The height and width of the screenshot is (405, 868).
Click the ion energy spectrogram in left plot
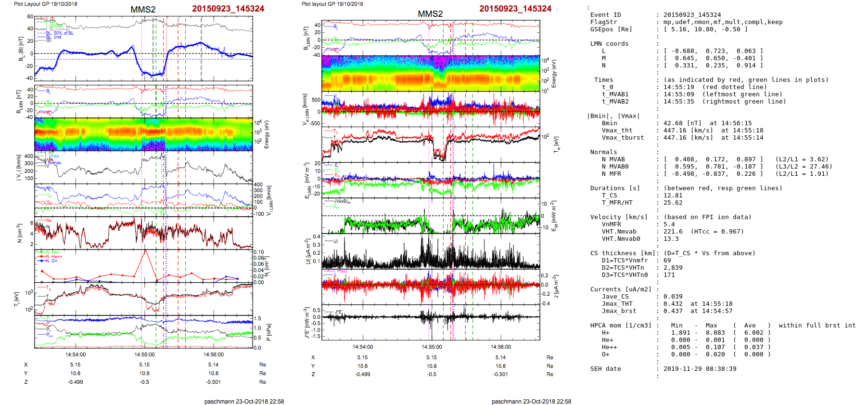click(x=143, y=134)
